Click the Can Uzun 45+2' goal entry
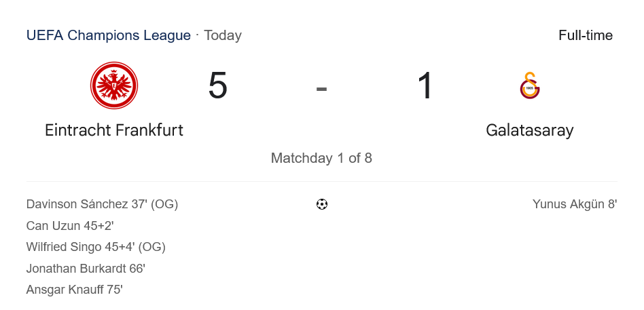This screenshot has height=310, width=644. coord(70,226)
